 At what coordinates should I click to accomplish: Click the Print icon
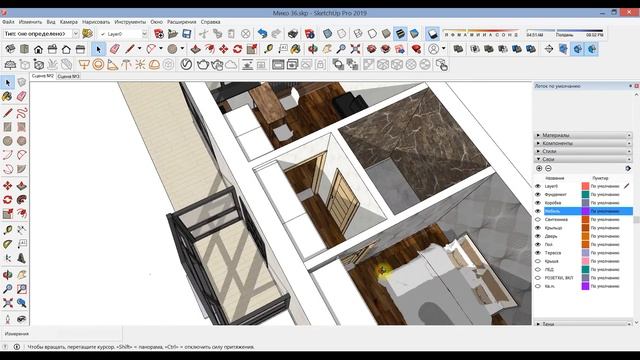293,33
